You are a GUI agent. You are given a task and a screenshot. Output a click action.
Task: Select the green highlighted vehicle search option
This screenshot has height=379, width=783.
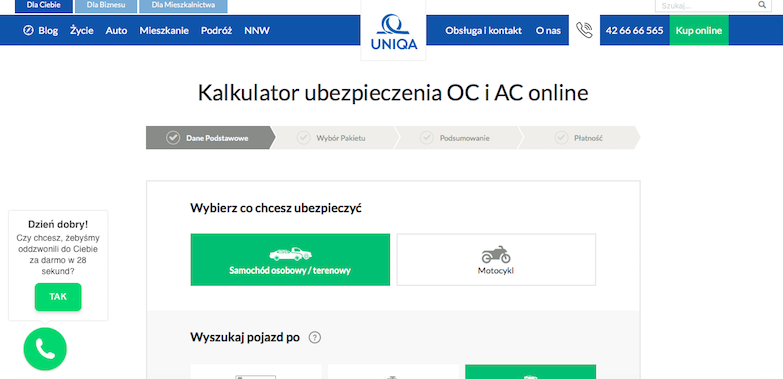tap(530, 372)
